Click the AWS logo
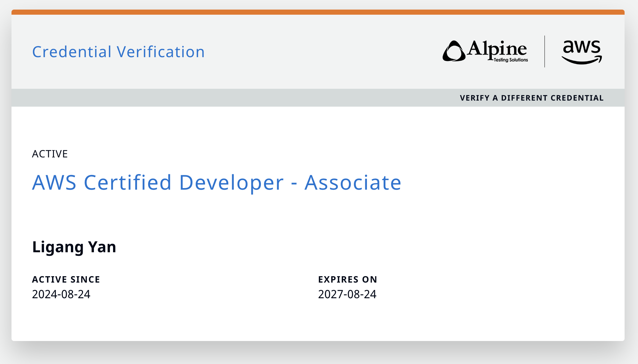Viewport: 638px width, 364px height. (x=582, y=52)
